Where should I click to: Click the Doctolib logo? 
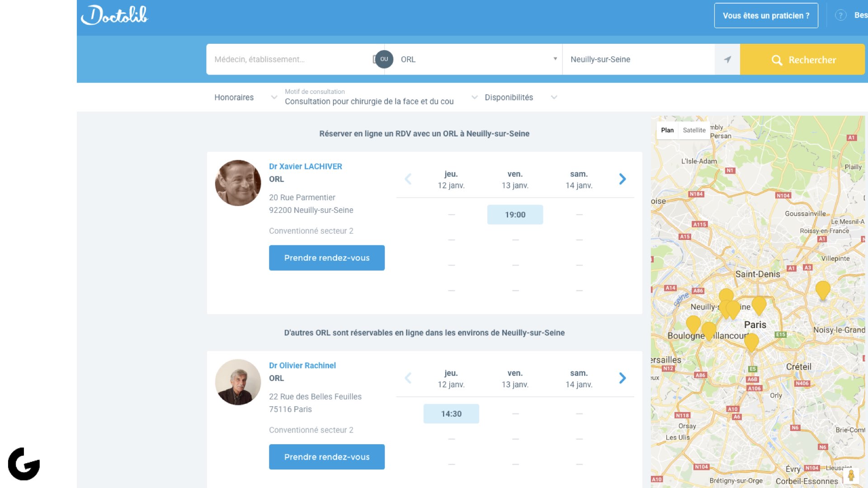(x=114, y=15)
